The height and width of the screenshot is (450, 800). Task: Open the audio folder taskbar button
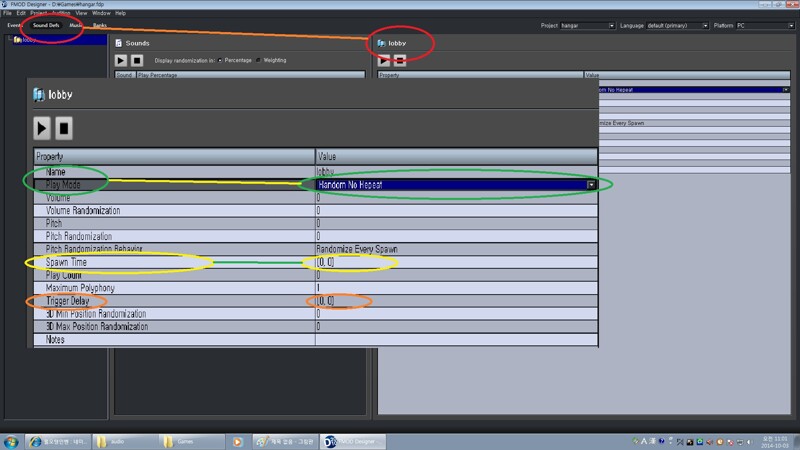tap(123, 441)
